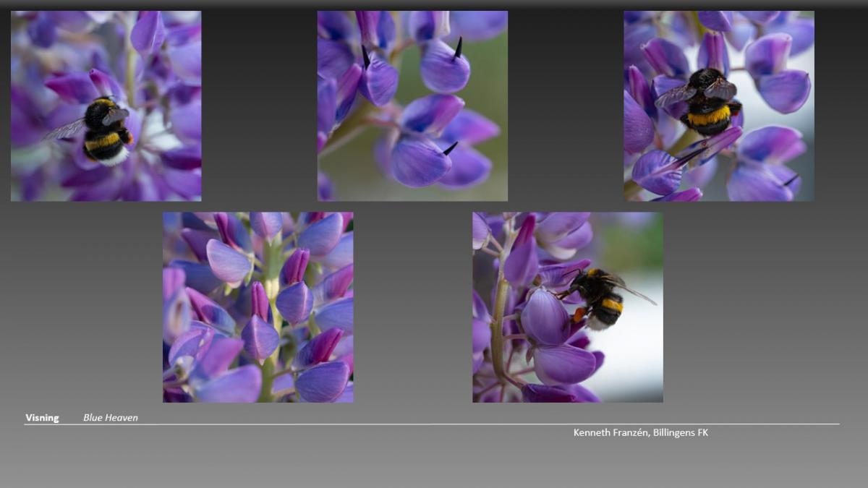Click the 'Visning' label
The height and width of the screenshot is (488, 868).
coord(42,418)
